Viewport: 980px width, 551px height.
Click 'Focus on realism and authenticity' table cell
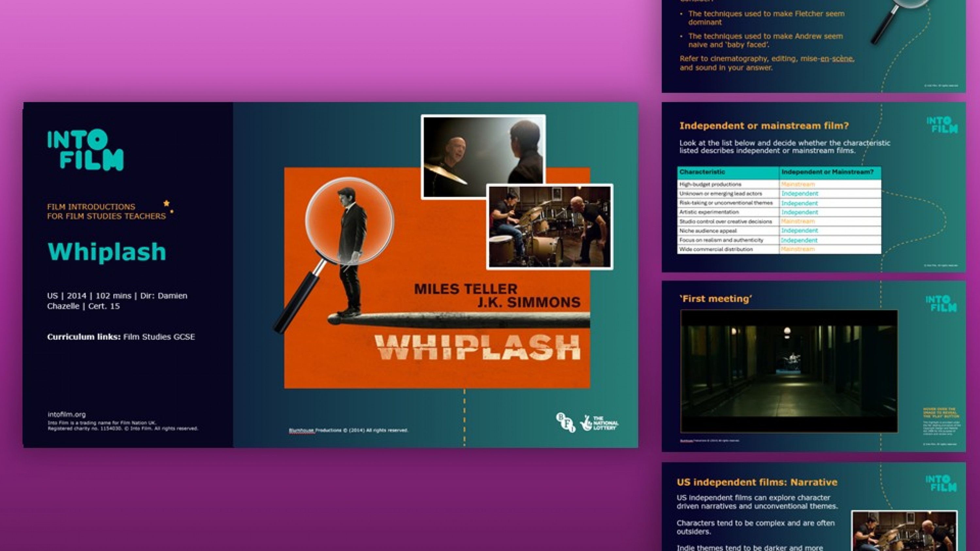[728, 240]
